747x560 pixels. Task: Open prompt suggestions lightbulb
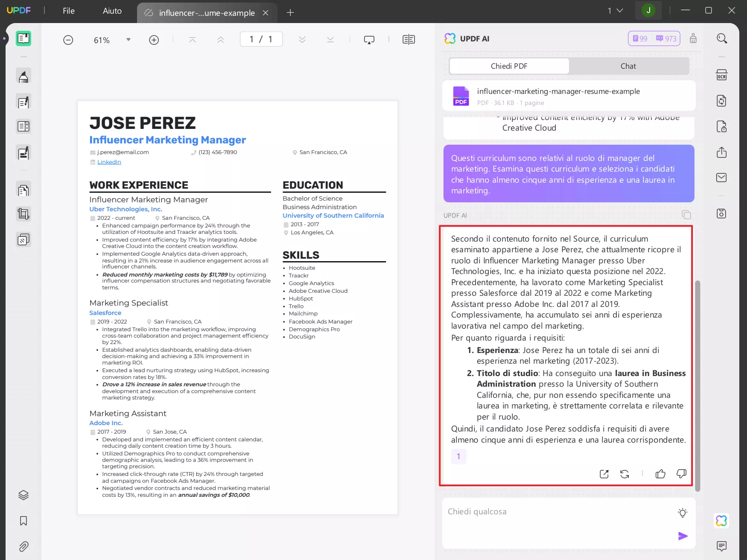(683, 513)
